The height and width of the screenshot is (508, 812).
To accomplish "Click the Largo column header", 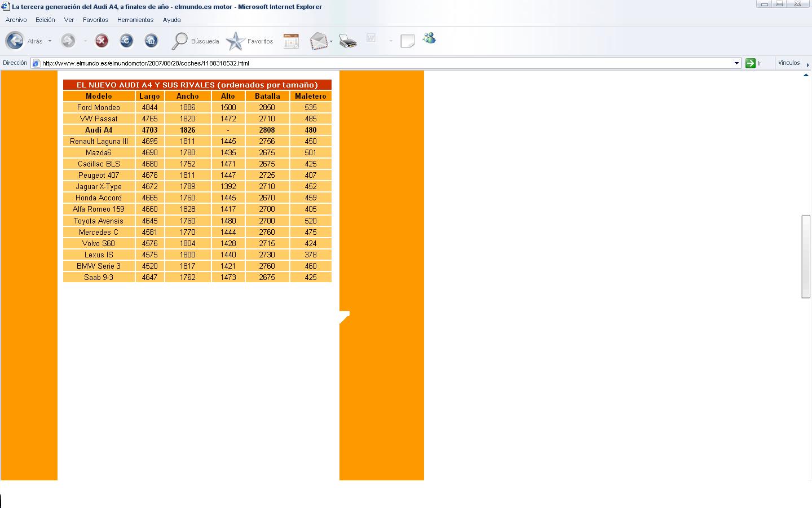I will coord(150,96).
